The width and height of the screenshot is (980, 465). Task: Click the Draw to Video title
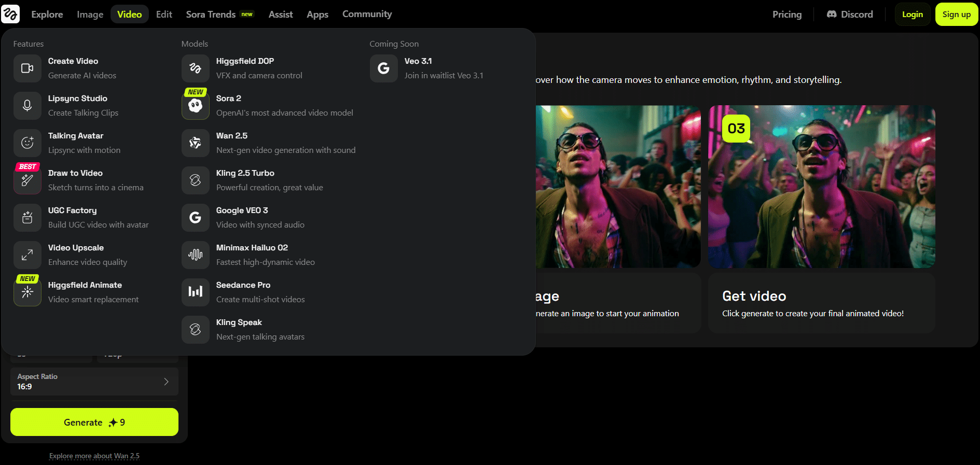(x=75, y=173)
